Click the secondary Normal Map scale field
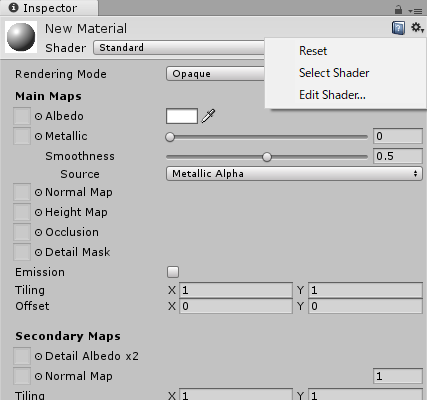Screen dimensions: 427x400 pos(398,376)
